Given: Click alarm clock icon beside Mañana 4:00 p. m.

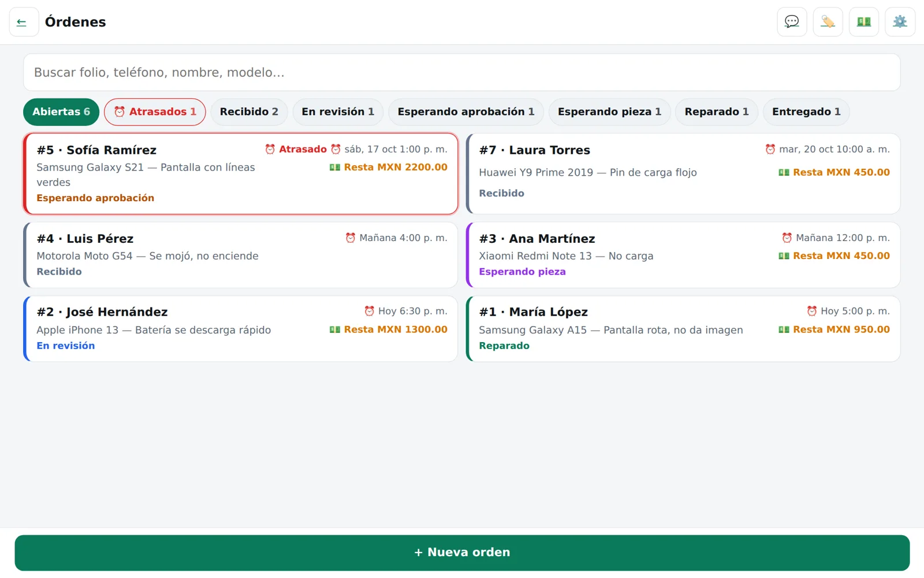Looking at the screenshot, I should [350, 238].
